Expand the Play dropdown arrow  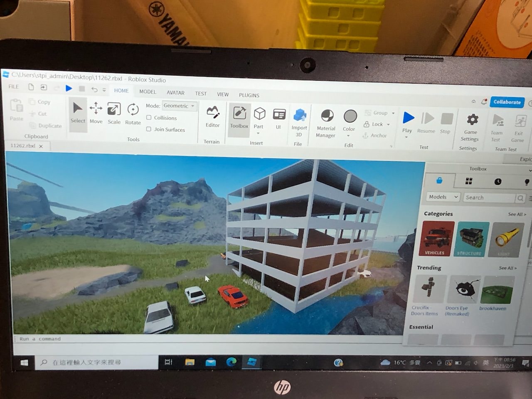(406, 137)
